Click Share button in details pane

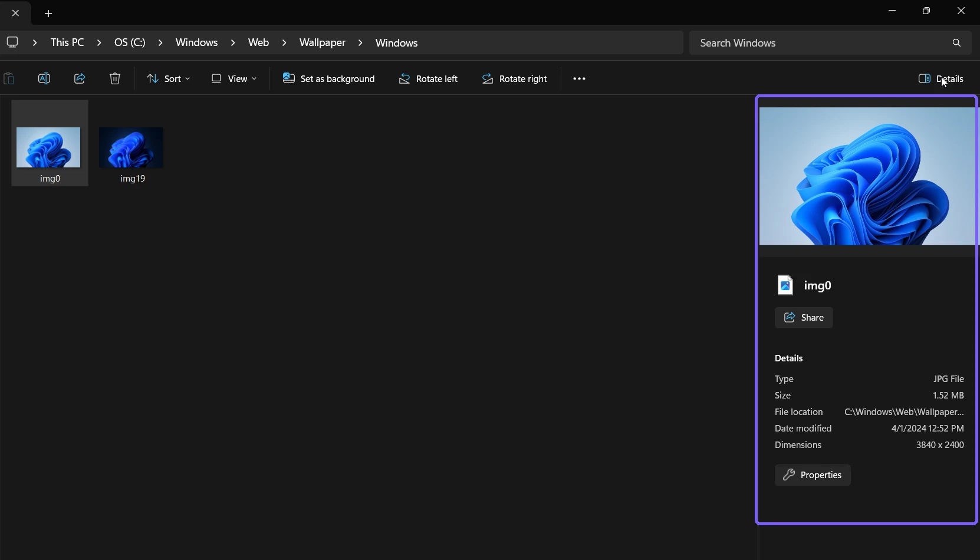pos(804,318)
